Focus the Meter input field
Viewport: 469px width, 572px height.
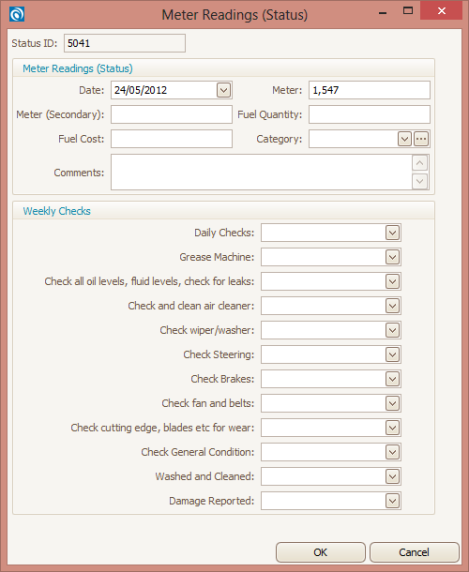coord(369,90)
